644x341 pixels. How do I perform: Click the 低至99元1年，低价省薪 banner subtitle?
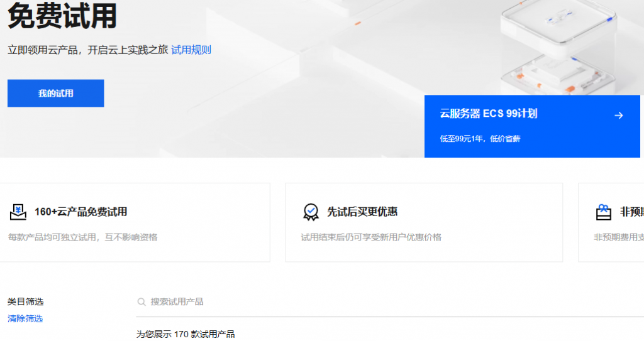(480, 139)
